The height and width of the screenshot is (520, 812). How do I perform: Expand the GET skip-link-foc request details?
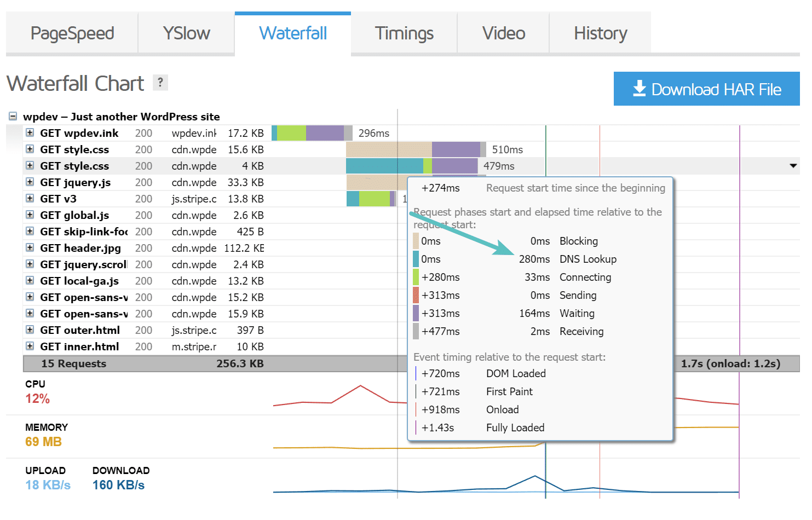point(30,231)
